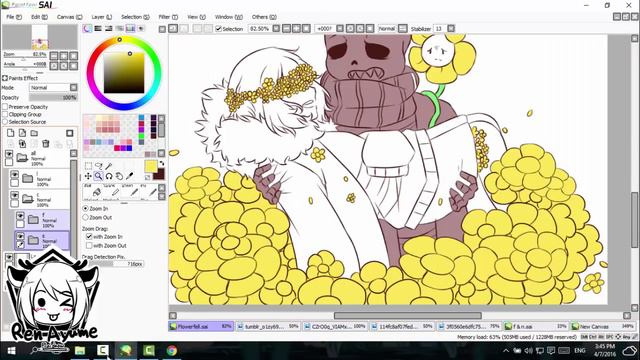Choose the Zoom Out radio button
This screenshot has height=360, width=640.
(86, 218)
